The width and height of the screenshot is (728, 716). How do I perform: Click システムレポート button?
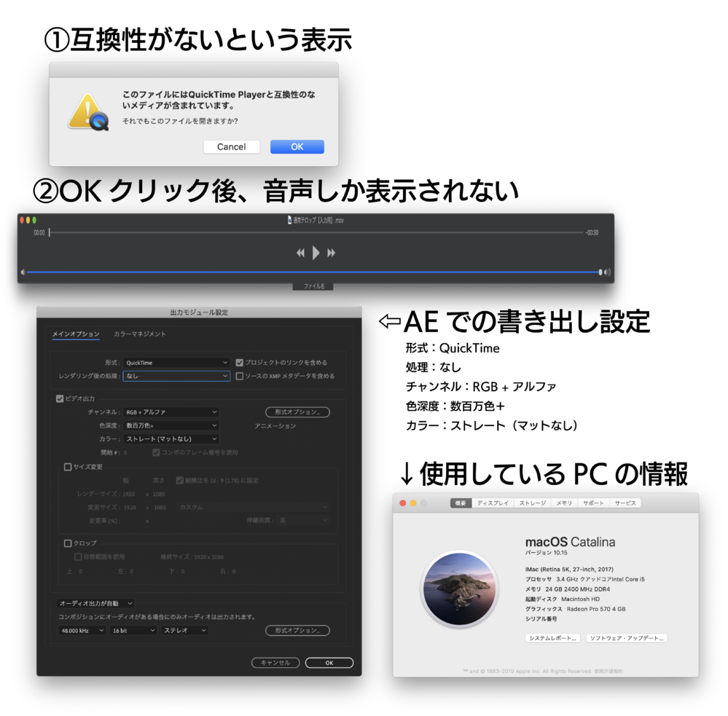pyautogui.click(x=552, y=639)
